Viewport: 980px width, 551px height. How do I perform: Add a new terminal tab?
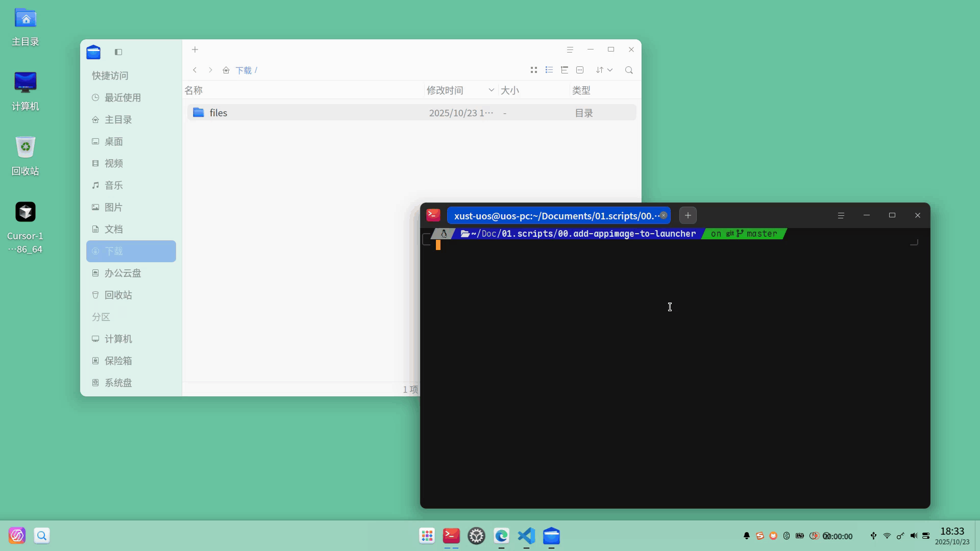coord(688,215)
